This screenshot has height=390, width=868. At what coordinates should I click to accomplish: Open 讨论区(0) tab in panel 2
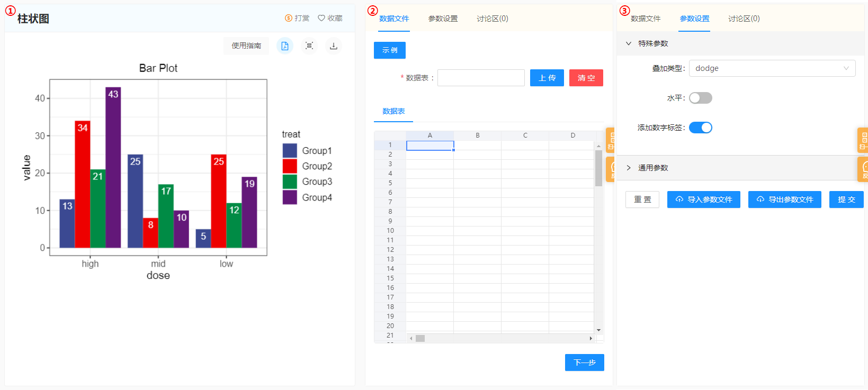point(493,19)
